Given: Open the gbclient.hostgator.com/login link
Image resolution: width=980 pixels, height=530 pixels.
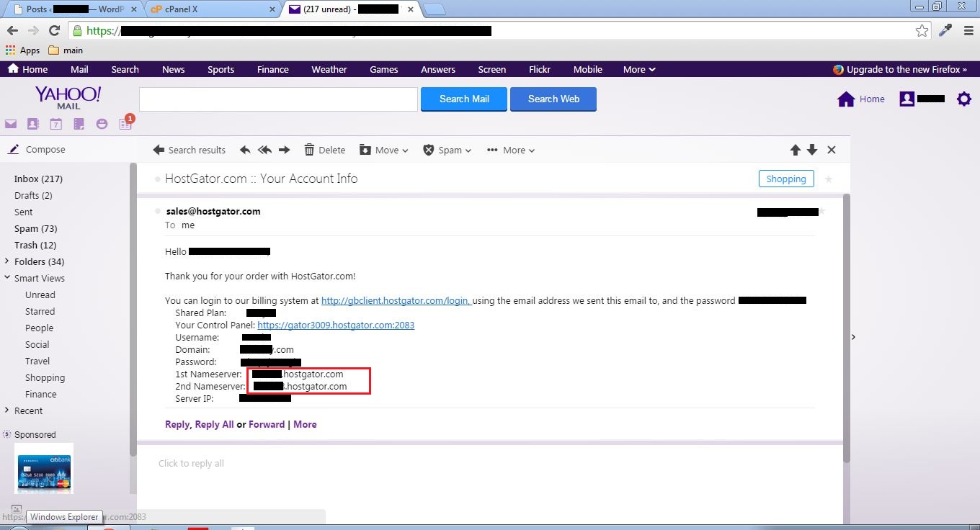Looking at the screenshot, I should click(396, 300).
